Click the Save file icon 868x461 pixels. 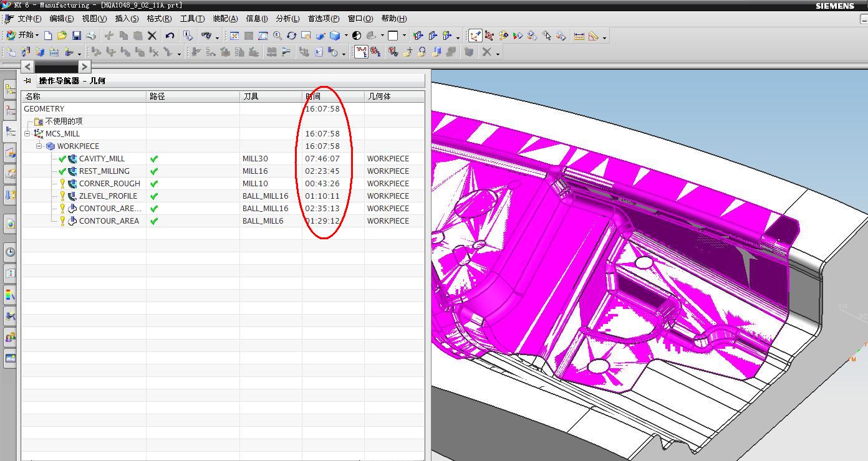(77, 36)
